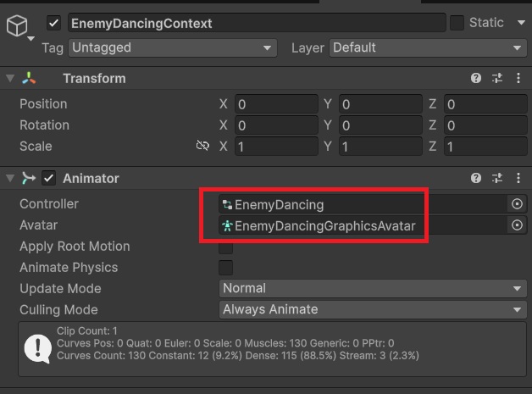Toggle the Scale constrained proportions link icon
This screenshot has height=394, width=532.
202,146
